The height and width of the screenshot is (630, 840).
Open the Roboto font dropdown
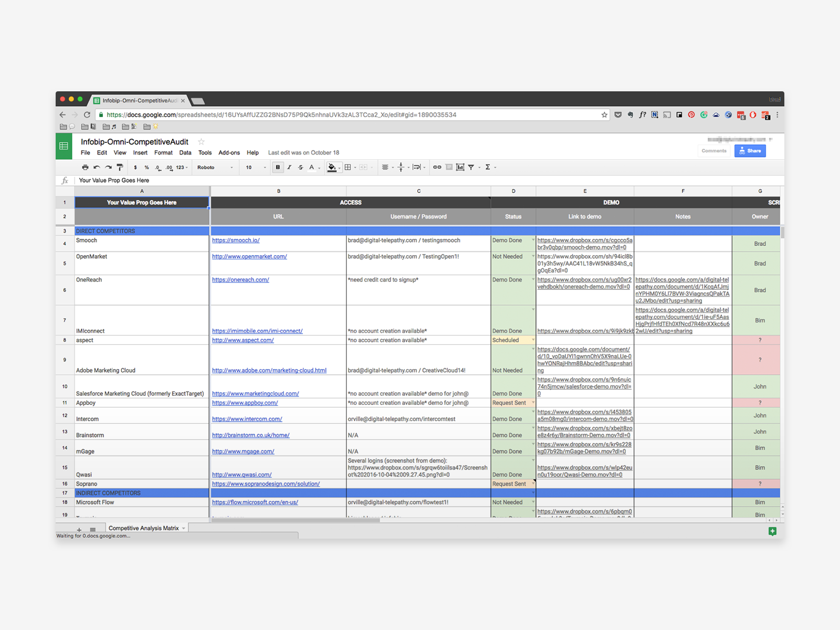point(215,167)
